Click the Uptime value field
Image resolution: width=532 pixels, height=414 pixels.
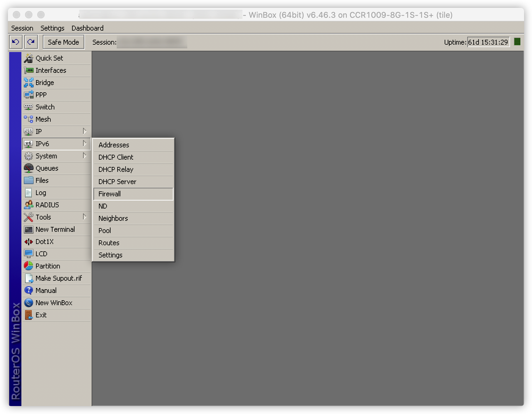click(x=488, y=42)
